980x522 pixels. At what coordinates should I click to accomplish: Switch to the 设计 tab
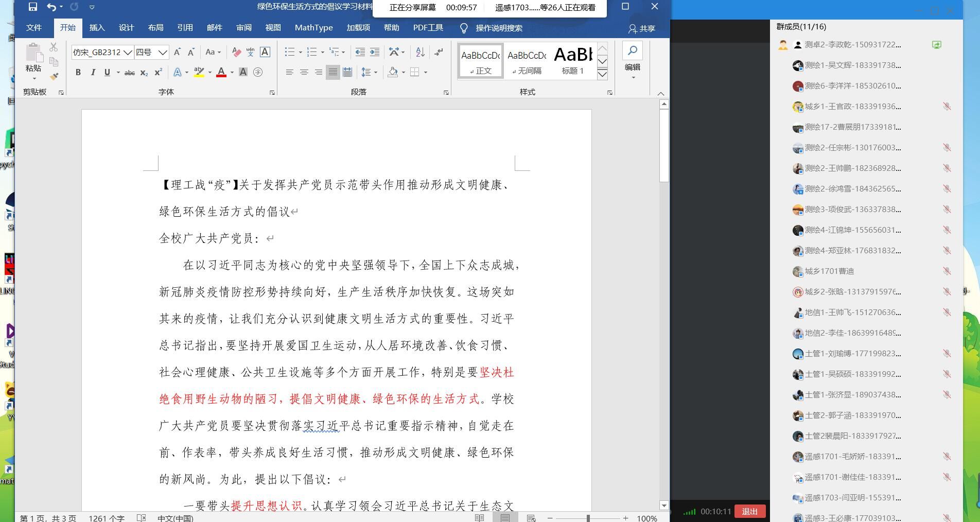[x=126, y=28]
